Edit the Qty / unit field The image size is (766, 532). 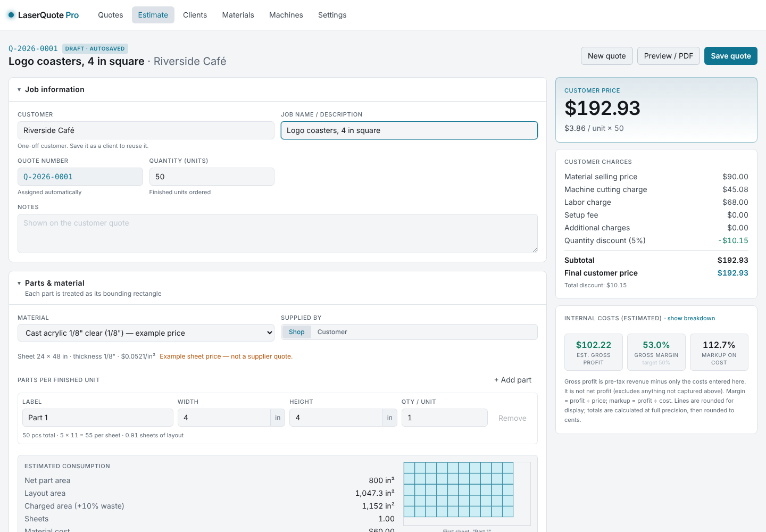pyautogui.click(x=445, y=418)
